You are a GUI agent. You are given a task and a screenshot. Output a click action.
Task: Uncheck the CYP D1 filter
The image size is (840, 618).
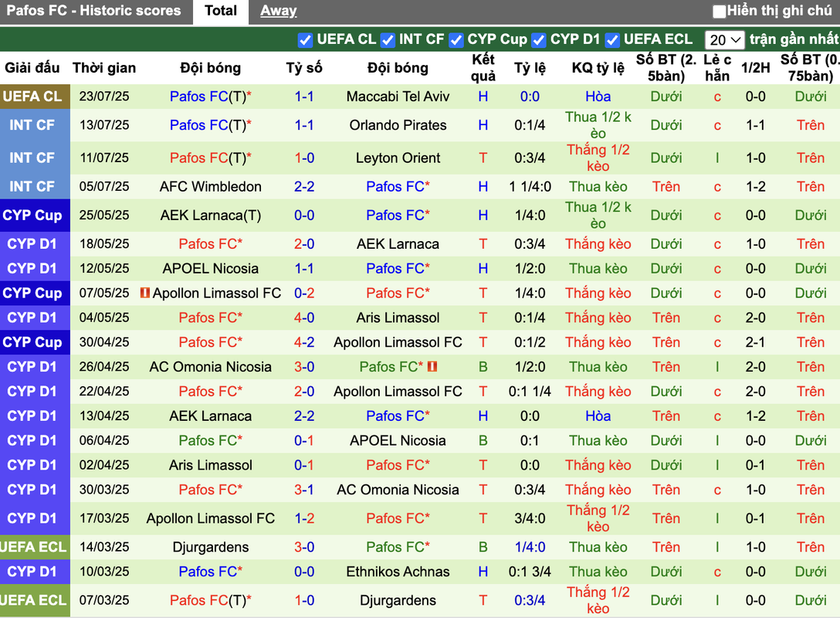539,40
